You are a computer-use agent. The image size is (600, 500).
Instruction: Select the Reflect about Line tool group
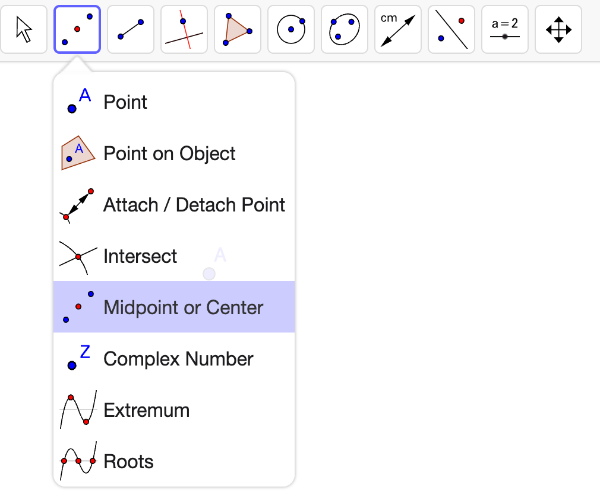[452, 29]
